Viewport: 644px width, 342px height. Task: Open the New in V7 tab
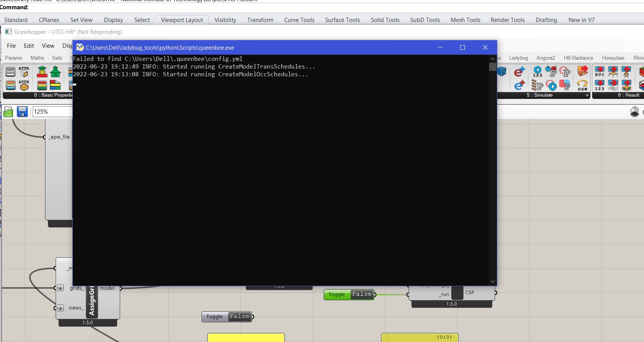coord(581,20)
